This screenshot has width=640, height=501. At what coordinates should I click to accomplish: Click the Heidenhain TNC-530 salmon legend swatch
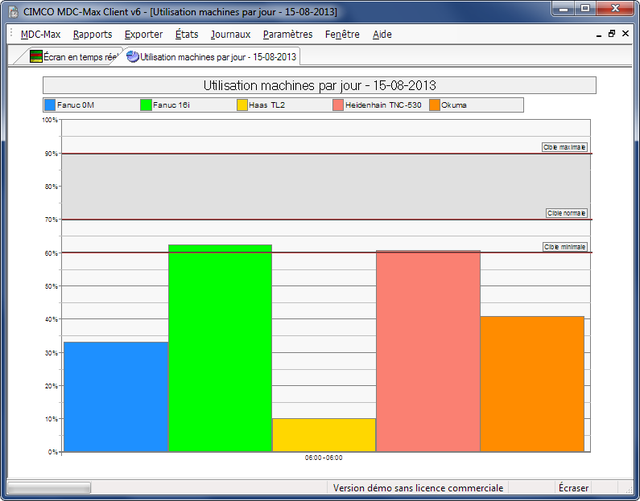coord(338,105)
